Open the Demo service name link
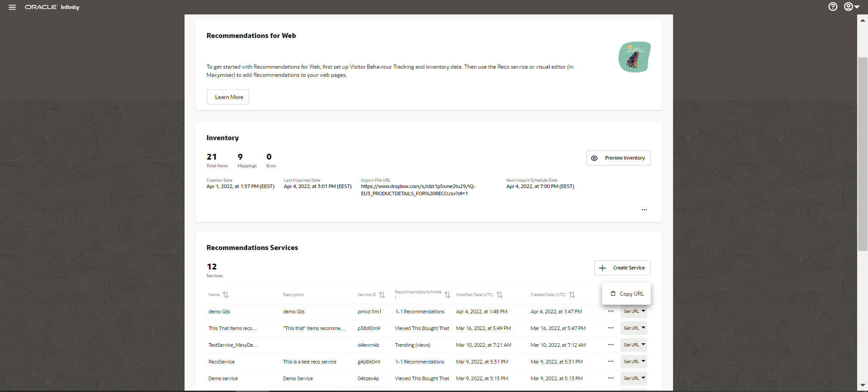The width and height of the screenshot is (868, 392). click(223, 378)
